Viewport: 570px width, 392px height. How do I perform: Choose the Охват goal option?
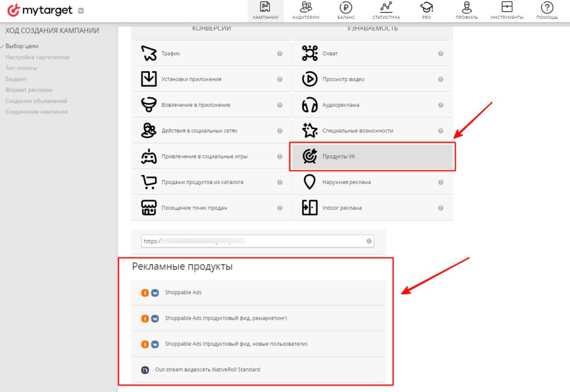(372, 53)
